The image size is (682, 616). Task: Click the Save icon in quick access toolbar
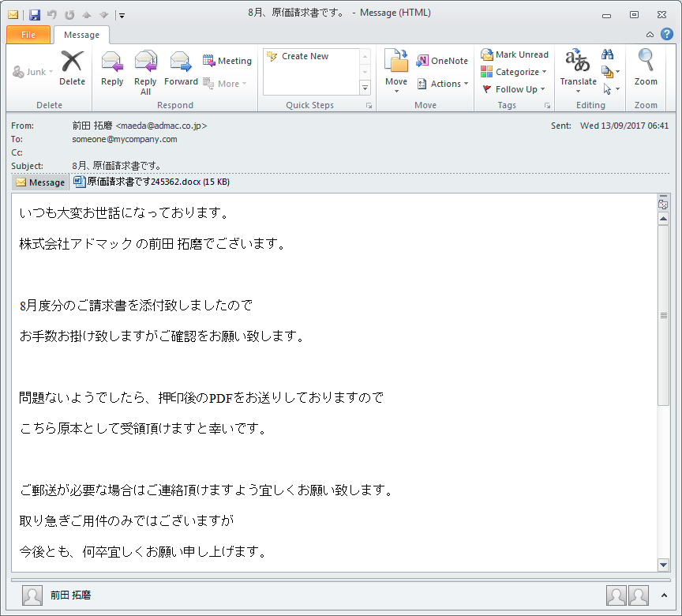coord(35,15)
